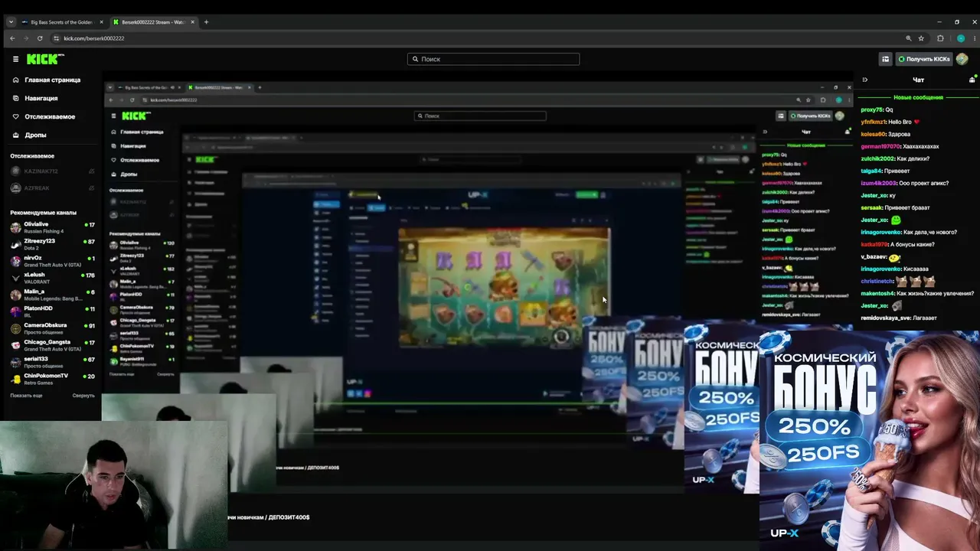Image resolution: width=980 pixels, height=551 pixels.
Task: Collapse the chat panel with arrow icon
Action: pyautogui.click(x=865, y=80)
